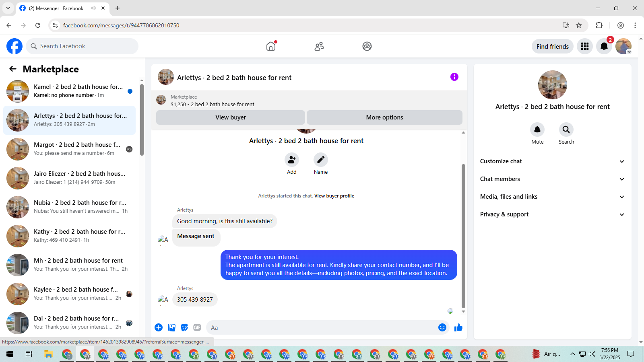Attach a photo or file
Image resolution: width=644 pixels, height=362 pixels.
click(172, 327)
